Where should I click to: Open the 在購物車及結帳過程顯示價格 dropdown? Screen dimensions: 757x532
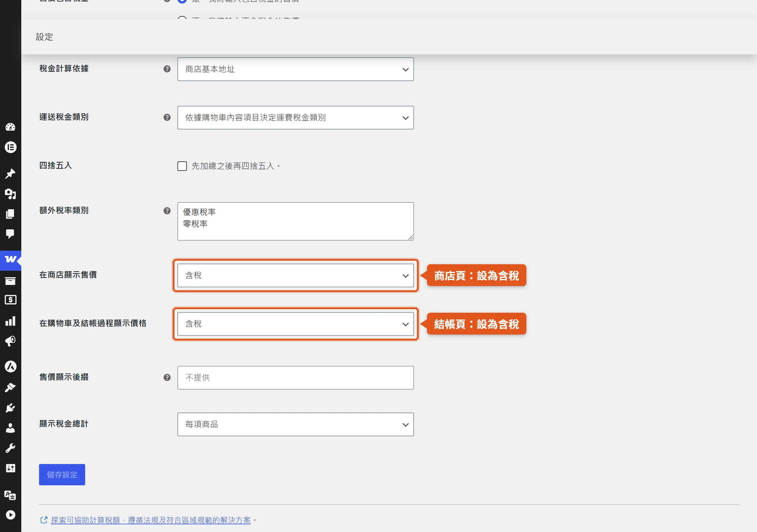(295, 324)
